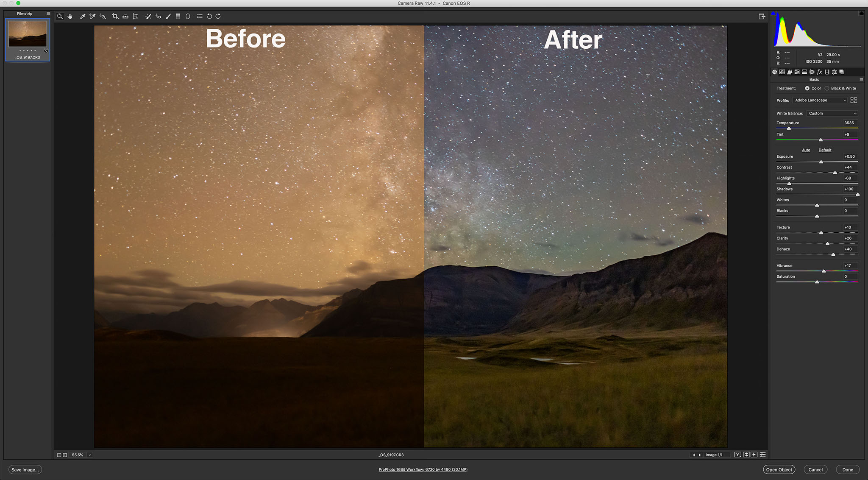Image resolution: width=868 pixels, height=480 pixels.
Task: Open the ProPhoto 16Bit workflow options link
Action: 423,469
